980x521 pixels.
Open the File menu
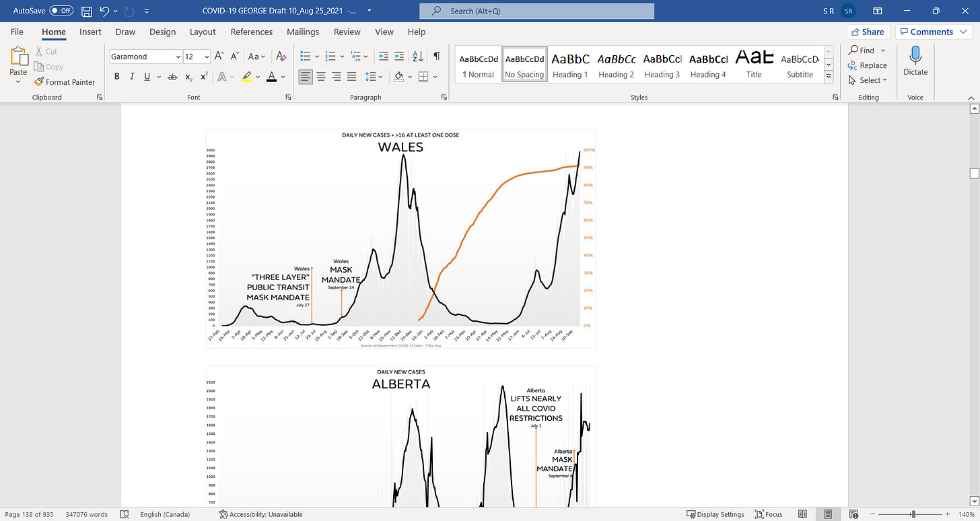coord(17,32)
